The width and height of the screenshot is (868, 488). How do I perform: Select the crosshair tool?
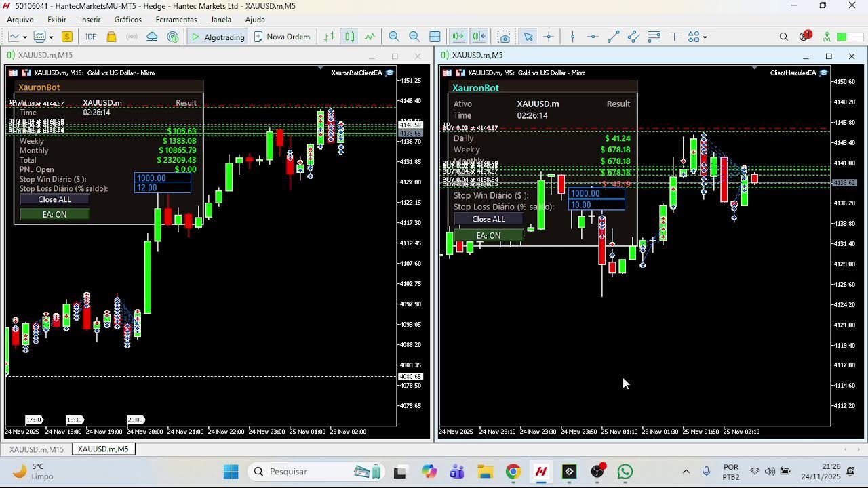pyautogui.click(x=549, y=37)
